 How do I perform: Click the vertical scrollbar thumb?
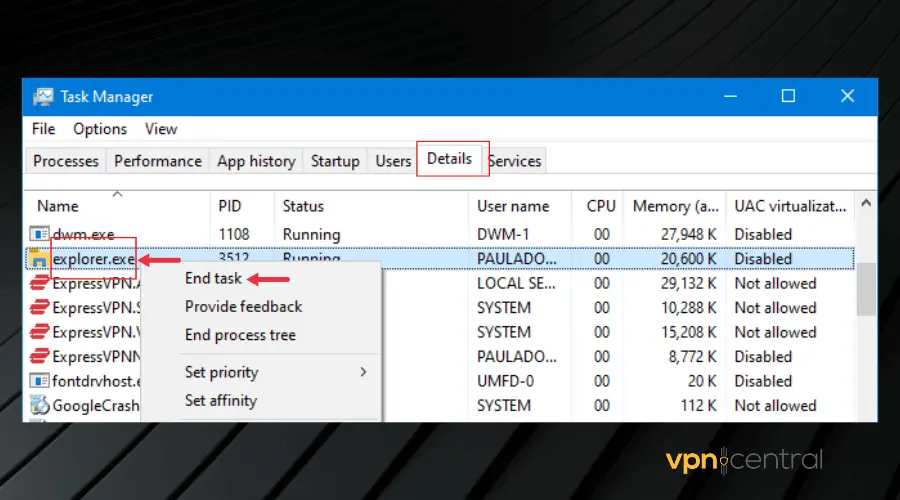point(866,289)
